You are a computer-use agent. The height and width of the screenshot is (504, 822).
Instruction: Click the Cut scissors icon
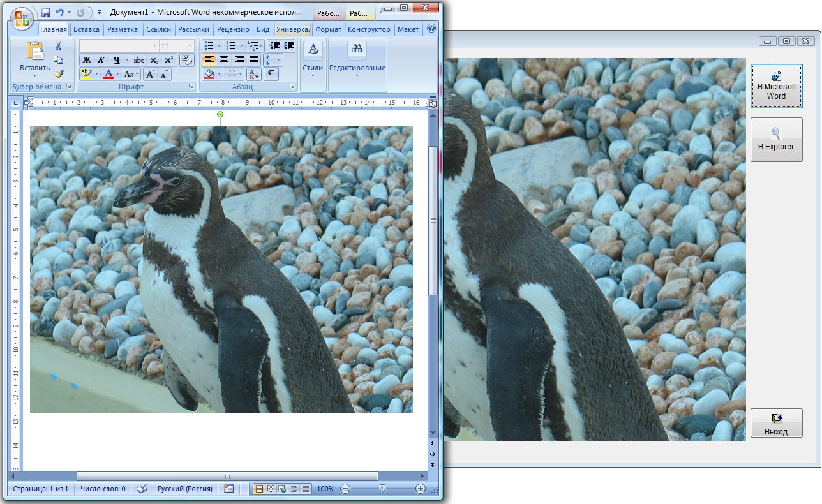click(58, 46)
